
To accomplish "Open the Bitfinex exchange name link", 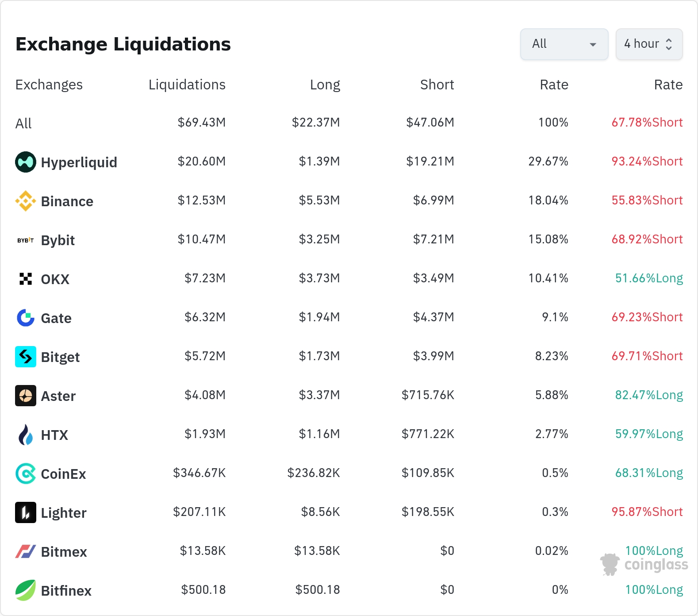I will [x=66, y=591].
